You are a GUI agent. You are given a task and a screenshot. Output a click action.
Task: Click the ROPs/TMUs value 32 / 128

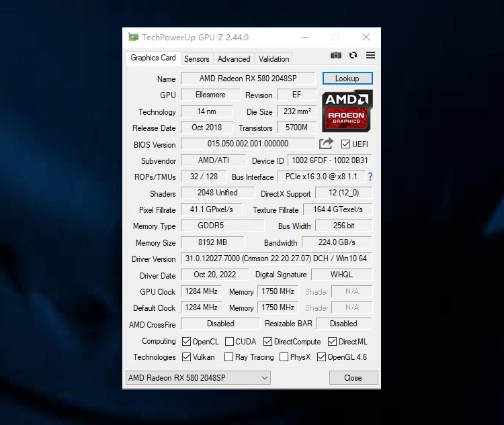204,177
